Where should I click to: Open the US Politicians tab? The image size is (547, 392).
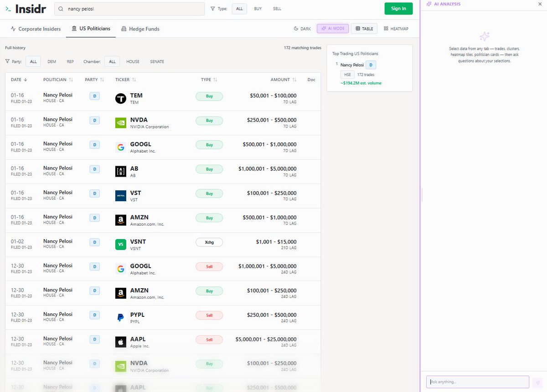click(91, 29)
